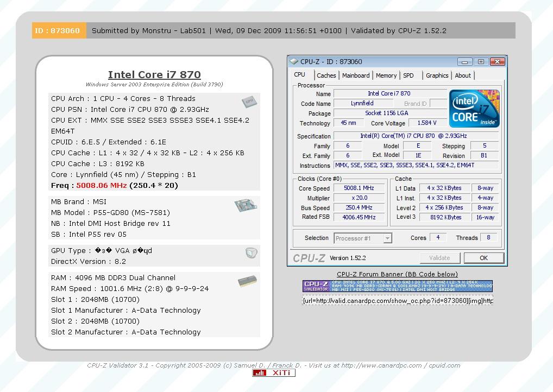
Task: Click the Revision value B1
Action: [484, 155]
